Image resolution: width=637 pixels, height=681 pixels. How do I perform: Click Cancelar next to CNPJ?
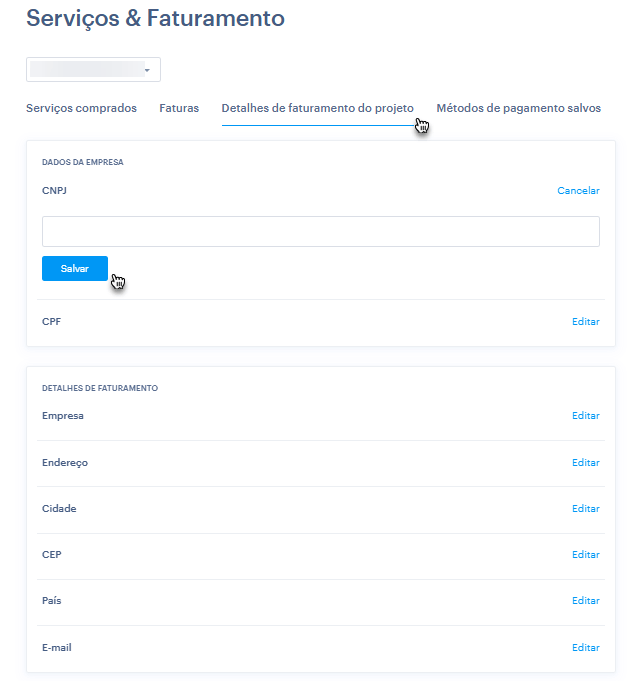578,190
